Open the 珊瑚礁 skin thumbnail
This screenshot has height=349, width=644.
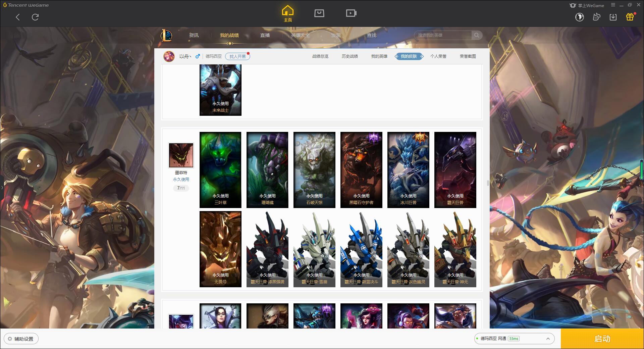pos(267,170)
